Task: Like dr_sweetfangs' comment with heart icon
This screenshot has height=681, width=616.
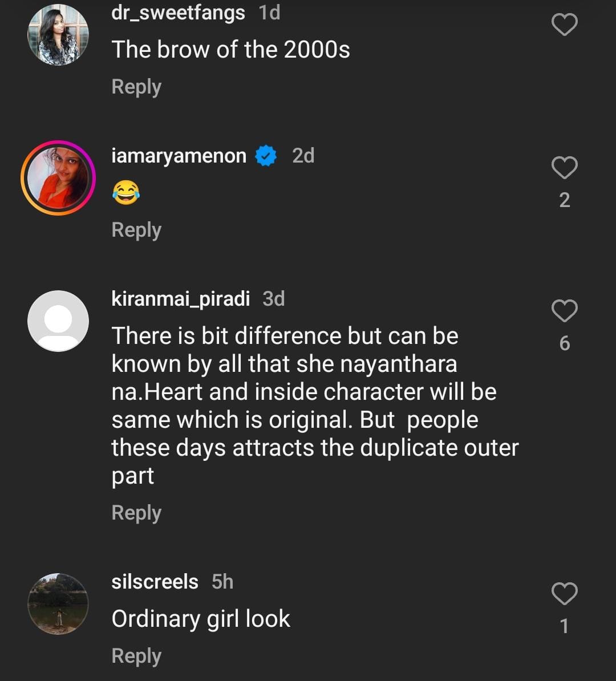Action: pos(564,25)
